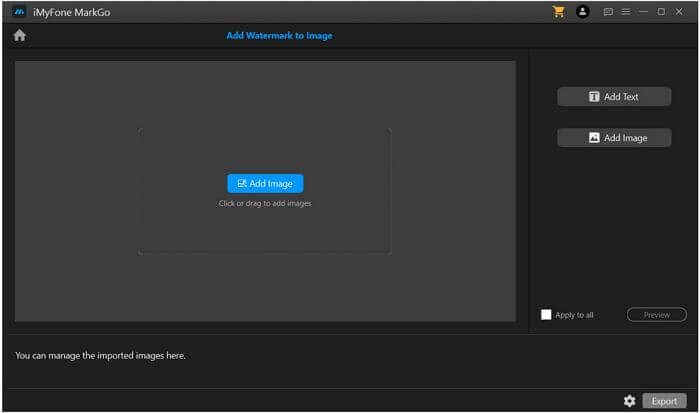700x413 pixels.
Task: Click the Export button
Action: [x=664, y=401]
